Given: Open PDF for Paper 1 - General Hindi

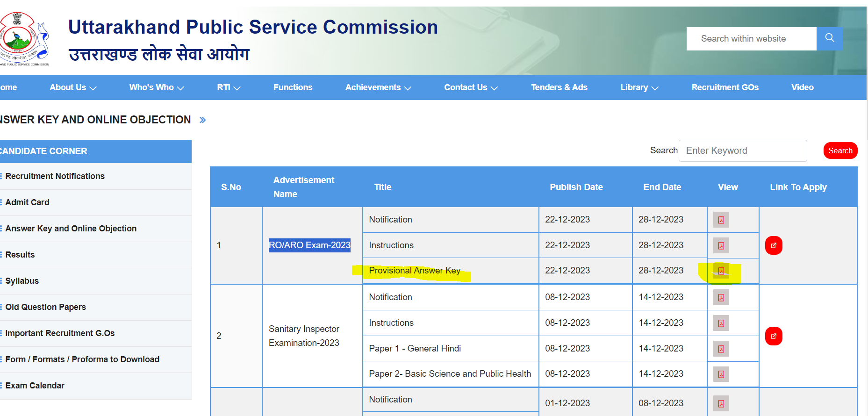Looking at the screenshot, I should (x=721, y=349).
